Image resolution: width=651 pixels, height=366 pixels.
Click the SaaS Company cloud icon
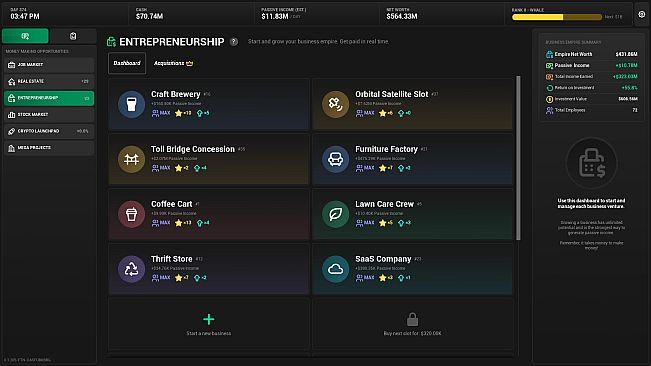[335, 269]
